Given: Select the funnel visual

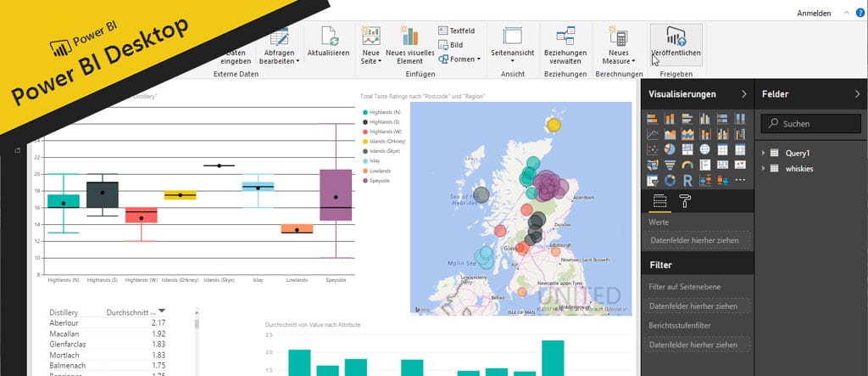Looking at the screenshot, I should pyautogui.click(x=670, y=165).
